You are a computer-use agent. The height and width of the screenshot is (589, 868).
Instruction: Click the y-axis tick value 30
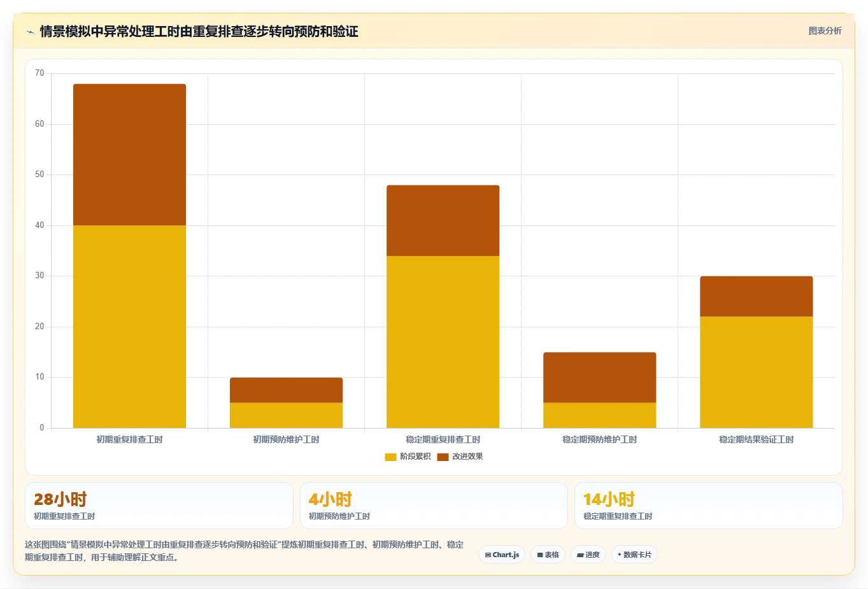click(39, 276)
